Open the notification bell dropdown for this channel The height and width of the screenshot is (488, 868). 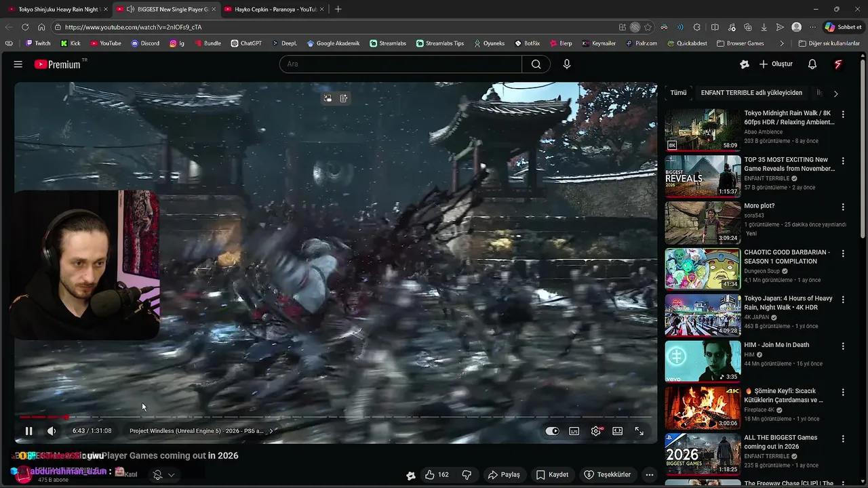163,475
